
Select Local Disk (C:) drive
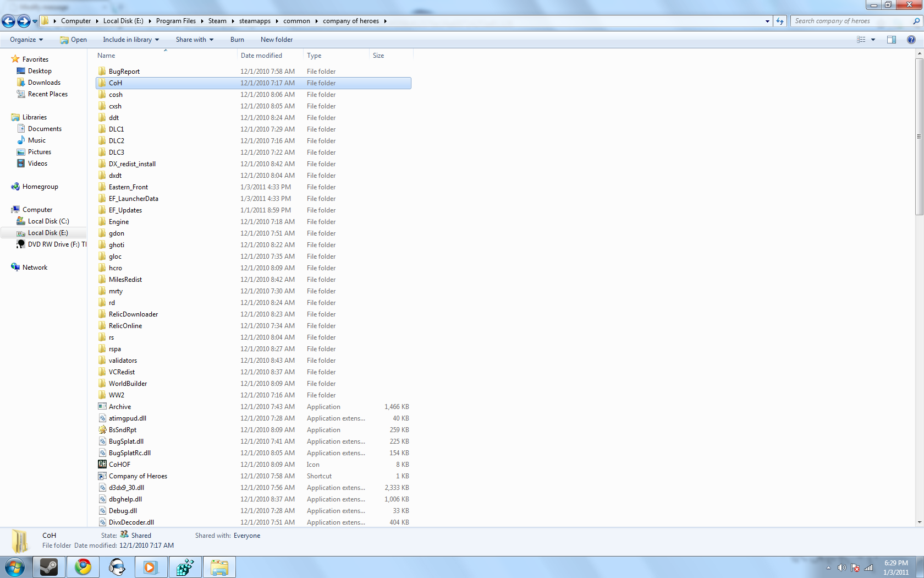[48, 221]
